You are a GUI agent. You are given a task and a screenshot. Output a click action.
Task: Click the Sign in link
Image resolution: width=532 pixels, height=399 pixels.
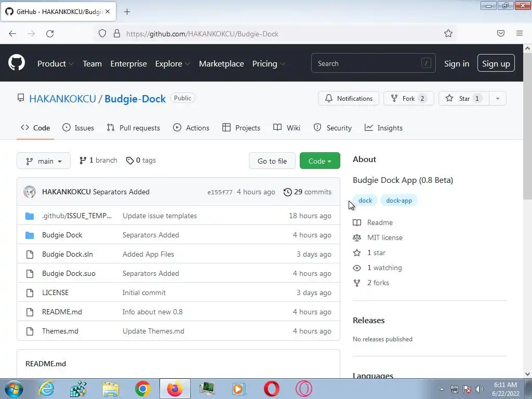(457, 63)
